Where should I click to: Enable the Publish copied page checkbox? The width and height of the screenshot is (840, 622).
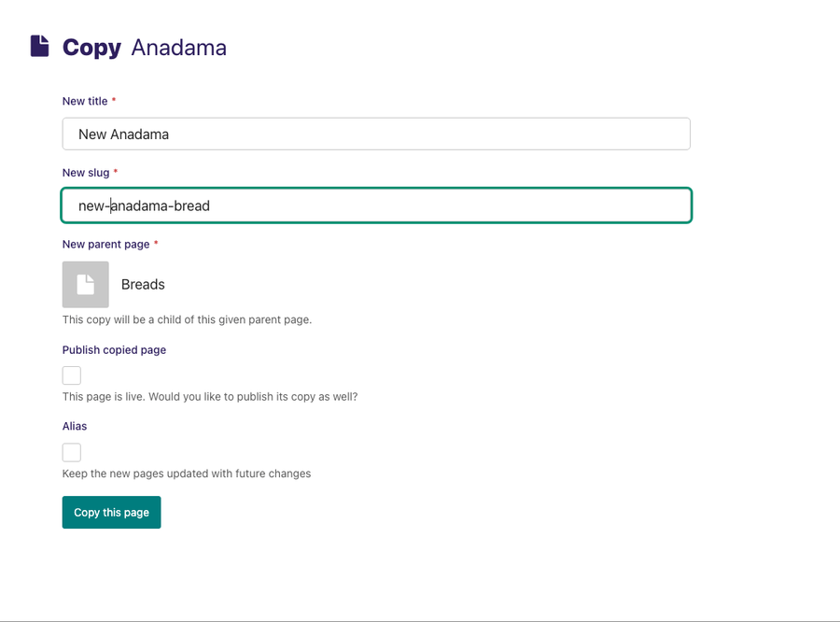[72, 375]
